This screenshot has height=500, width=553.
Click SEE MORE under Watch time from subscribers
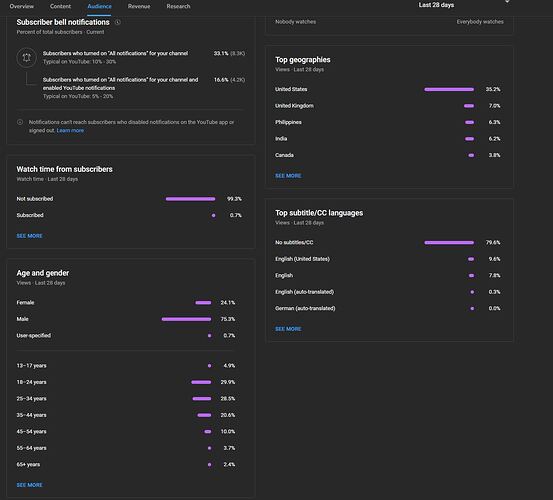(29, 236)
